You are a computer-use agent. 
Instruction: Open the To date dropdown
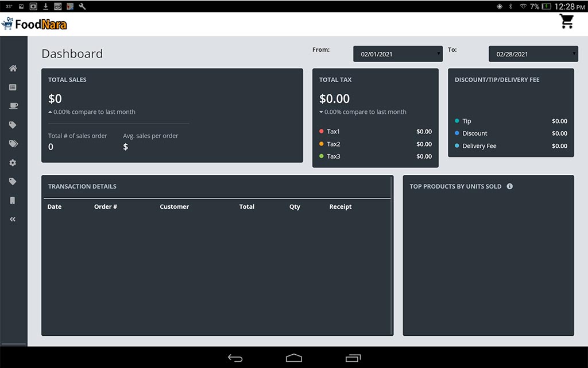coord(533,54)
